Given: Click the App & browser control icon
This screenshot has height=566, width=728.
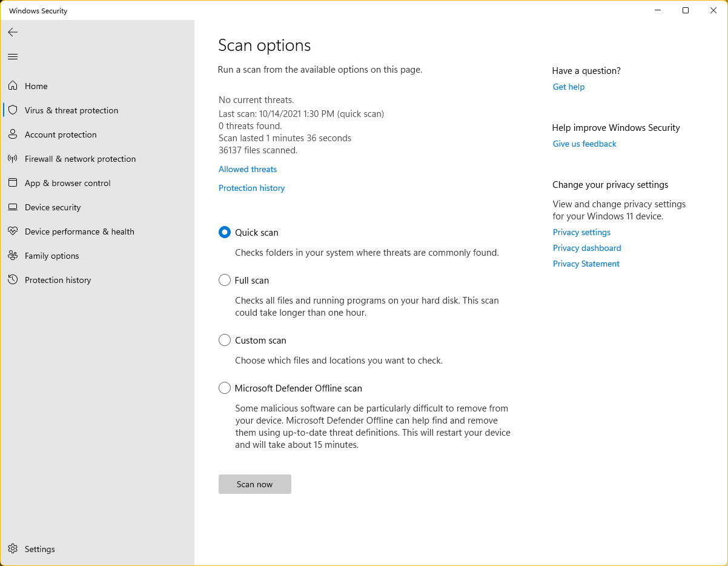Looking at the screenshot, I should (x=13, y=183).
